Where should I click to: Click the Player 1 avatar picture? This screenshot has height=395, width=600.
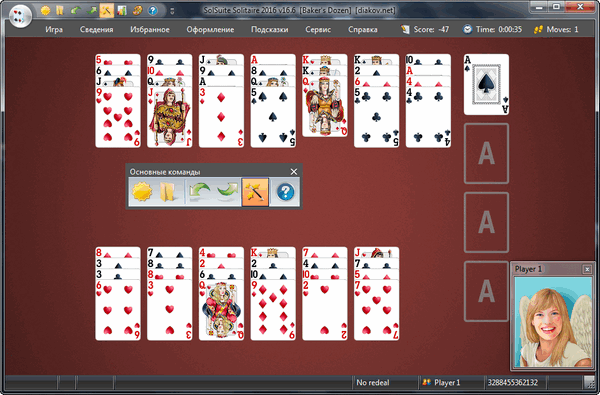point(553,322)
